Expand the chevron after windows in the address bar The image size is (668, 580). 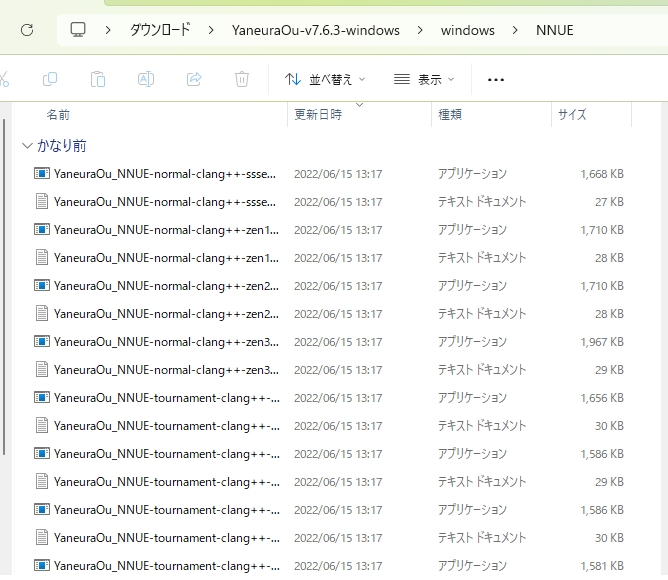[x=515, y=30]
